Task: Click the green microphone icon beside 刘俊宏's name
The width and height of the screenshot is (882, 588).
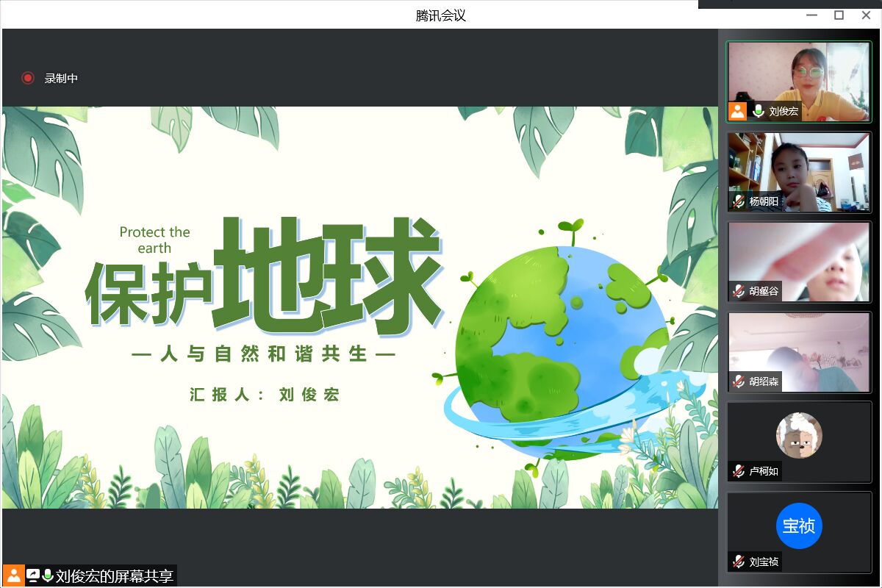Action: click(759, 112)
